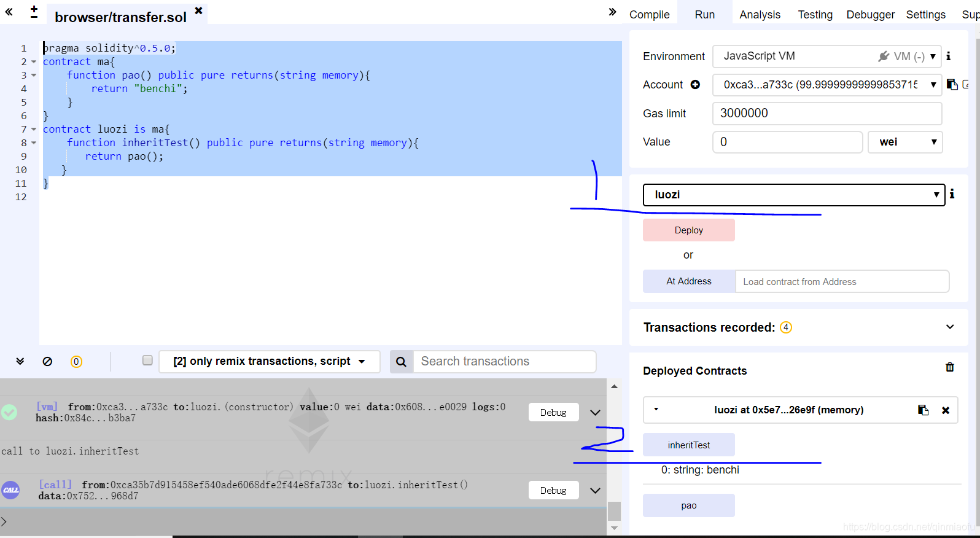Open the Debugger tab
The height and width of the screenshot is (538, 980).
coord(870,15)
